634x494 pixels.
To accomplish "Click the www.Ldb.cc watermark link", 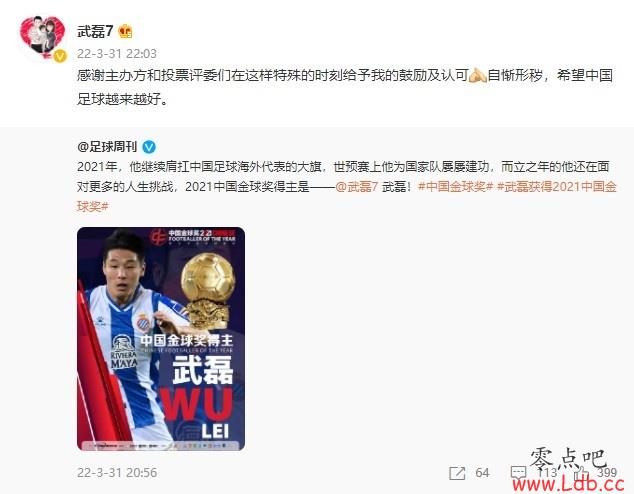I will 568,483.
